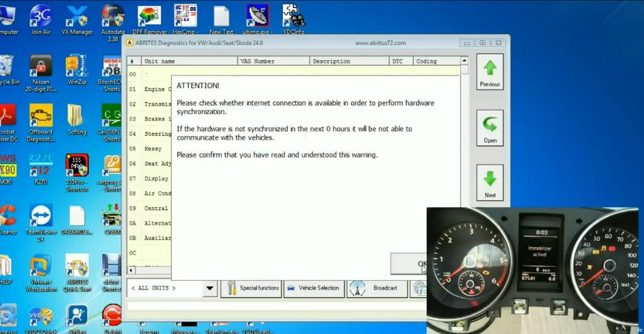This screenshot has height=334, width=644.
Task: Launch WinZip from the desktop
Action: [77, 69]
